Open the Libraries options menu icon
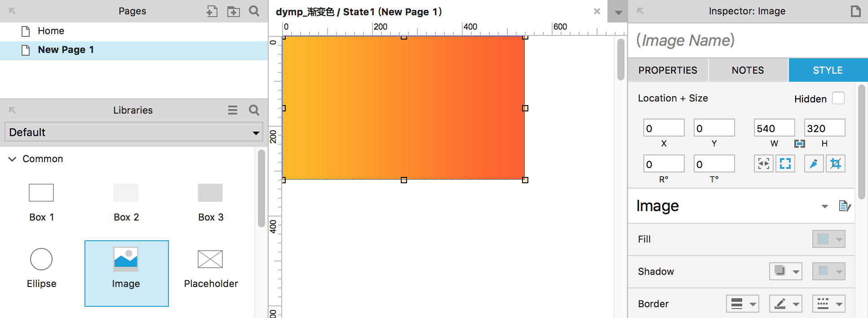 [233, 110]
